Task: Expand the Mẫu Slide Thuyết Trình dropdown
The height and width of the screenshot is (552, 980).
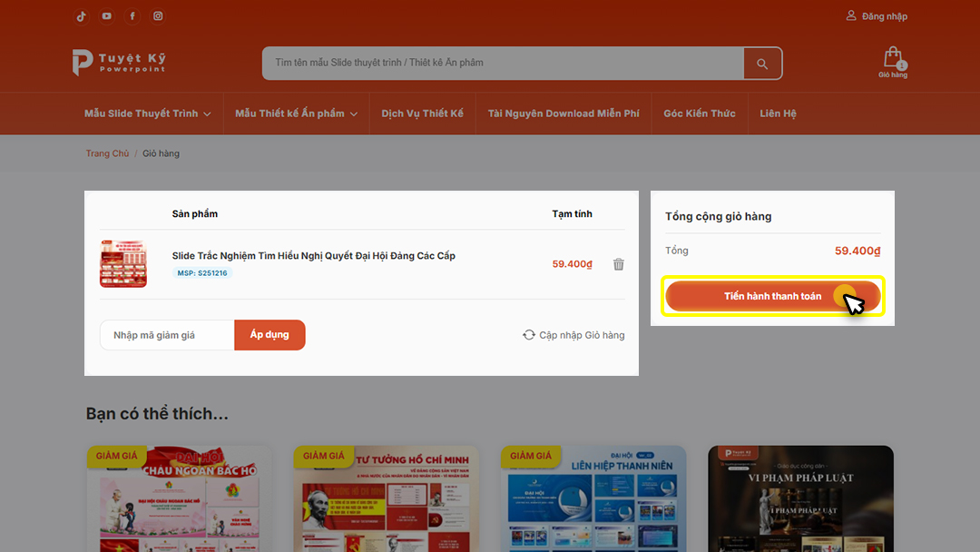Action: click(145, 113)
